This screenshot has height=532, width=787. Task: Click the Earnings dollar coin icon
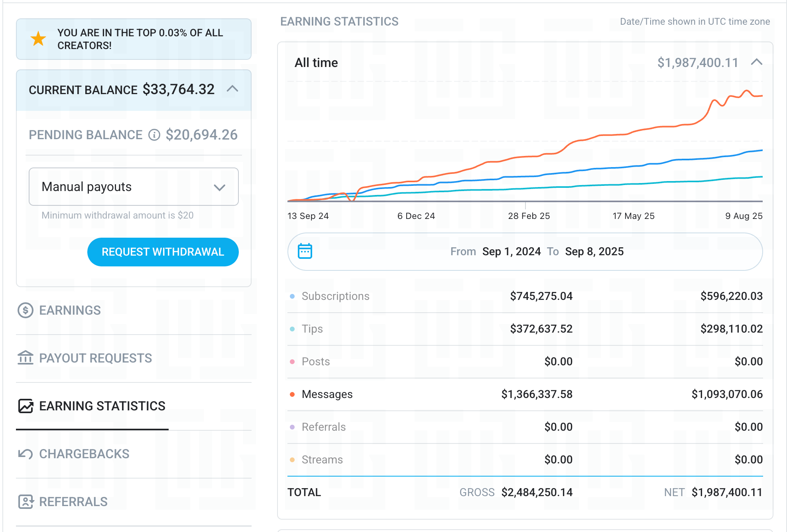coord(26,310)
